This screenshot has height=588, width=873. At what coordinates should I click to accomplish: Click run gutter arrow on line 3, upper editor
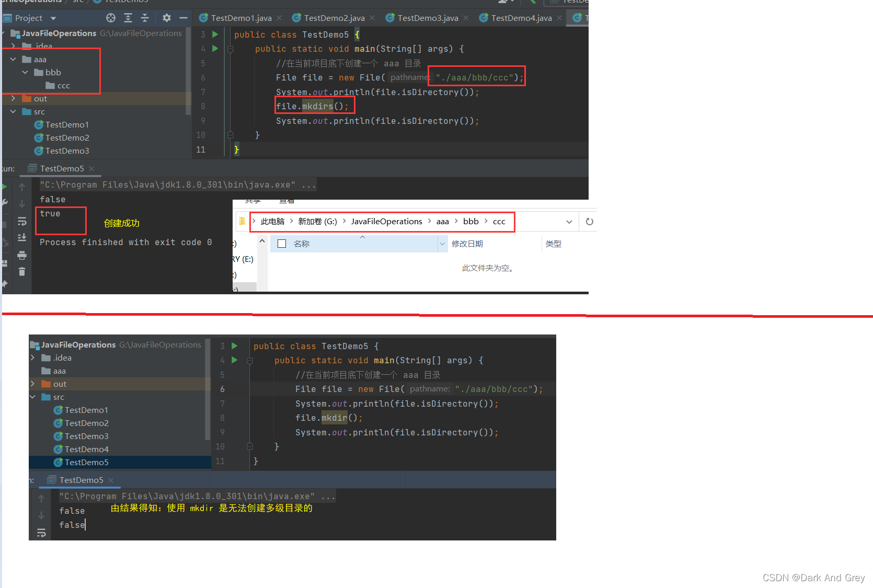tap(215, 34)
